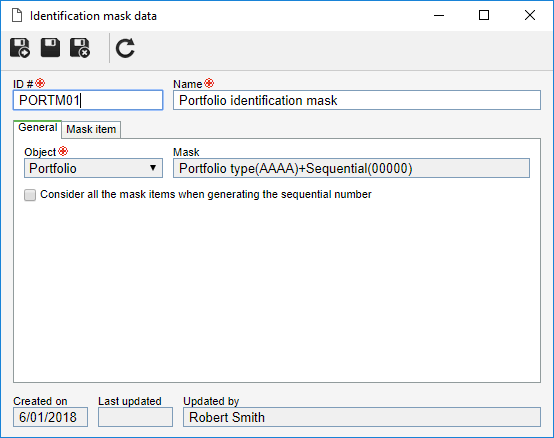Close the Identification mask data window
This screenshot has width=554, height=438.
[530, 16]
